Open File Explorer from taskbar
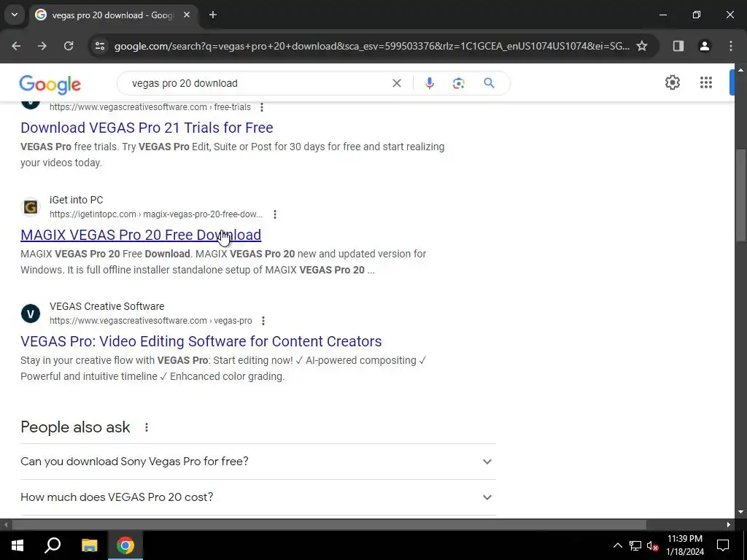 pos(89,545)
